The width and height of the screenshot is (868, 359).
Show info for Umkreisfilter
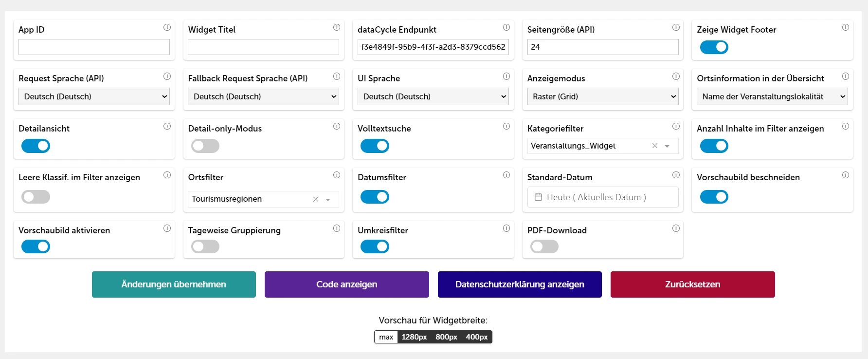pos(506,228)
